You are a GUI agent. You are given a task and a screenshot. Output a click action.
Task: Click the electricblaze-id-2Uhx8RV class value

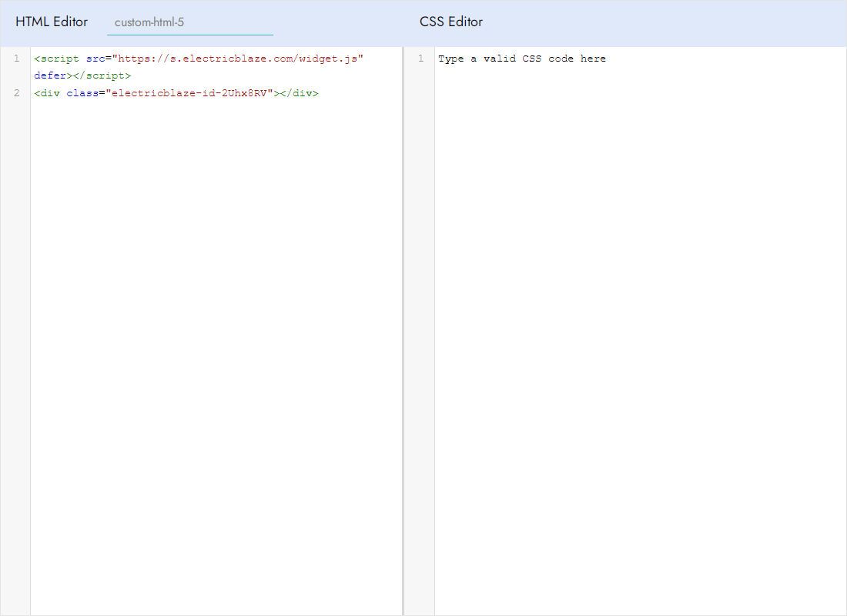[x=189, y=93]
